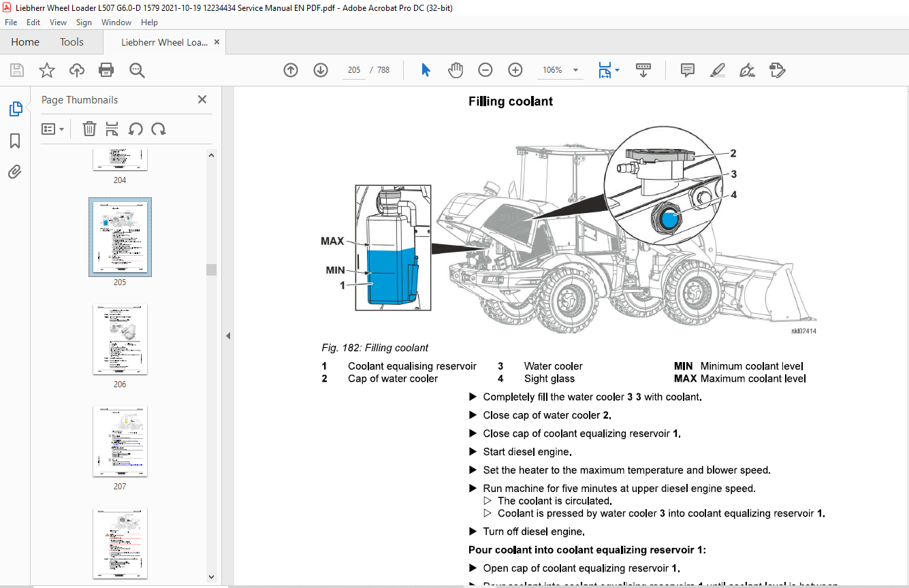Print the document using the printer icon
Screen dimensions: 909x588
tap(106, 70)
